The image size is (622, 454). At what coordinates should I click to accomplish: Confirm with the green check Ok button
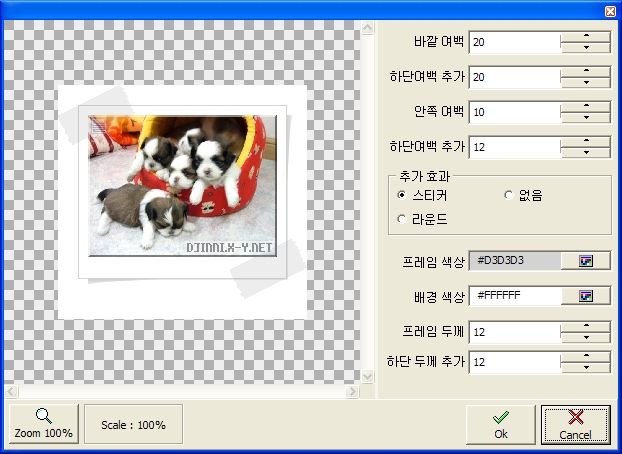pos(501,425)
